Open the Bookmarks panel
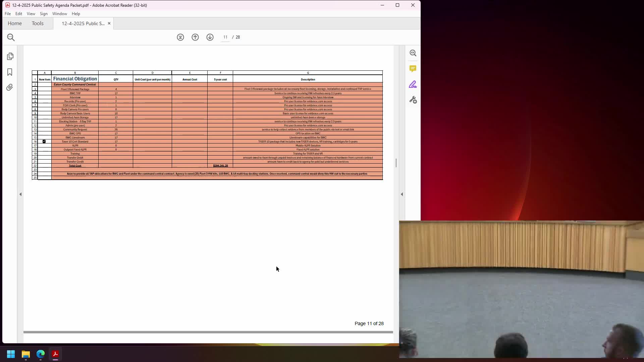 click(10, 72)
